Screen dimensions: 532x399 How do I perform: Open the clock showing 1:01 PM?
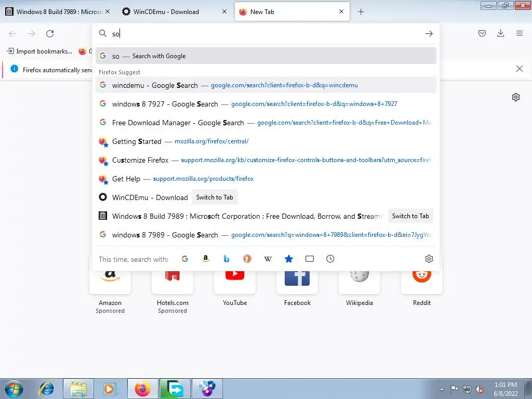506,389
